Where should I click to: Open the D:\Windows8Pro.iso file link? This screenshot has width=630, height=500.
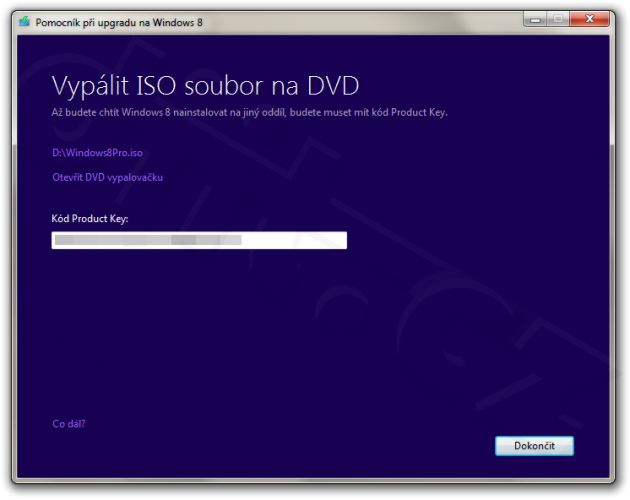97,153
